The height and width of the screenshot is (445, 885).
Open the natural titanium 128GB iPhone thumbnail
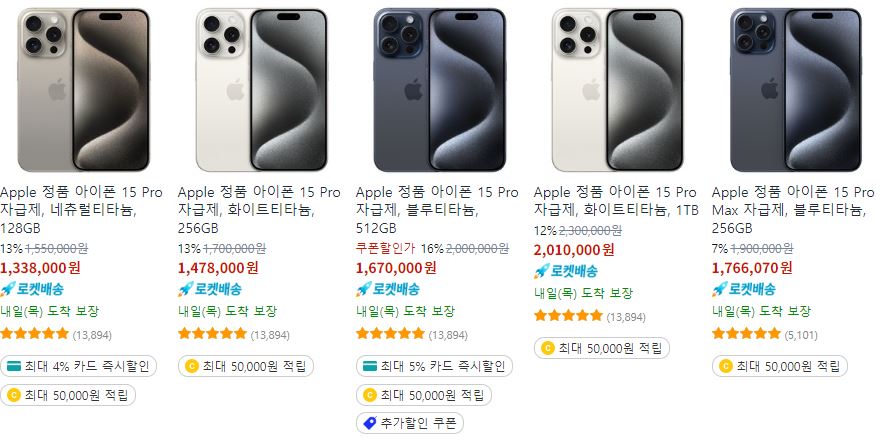(x=84, y=90)
